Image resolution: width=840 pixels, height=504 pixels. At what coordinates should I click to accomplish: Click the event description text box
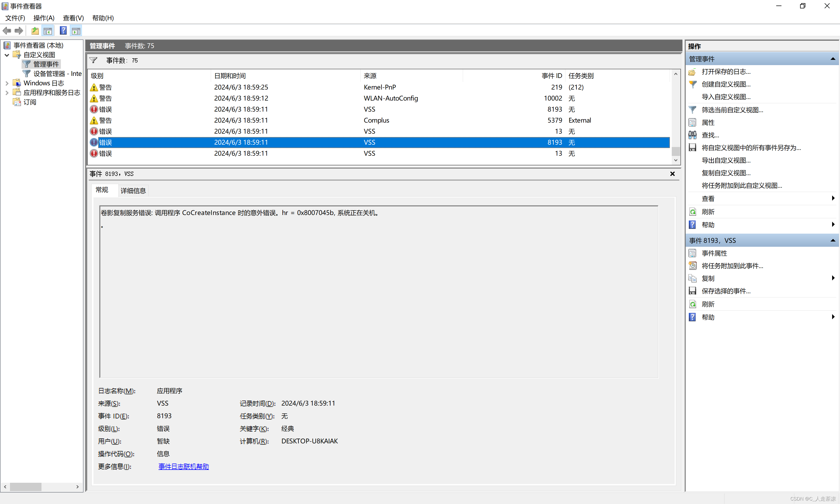point(379,292)
